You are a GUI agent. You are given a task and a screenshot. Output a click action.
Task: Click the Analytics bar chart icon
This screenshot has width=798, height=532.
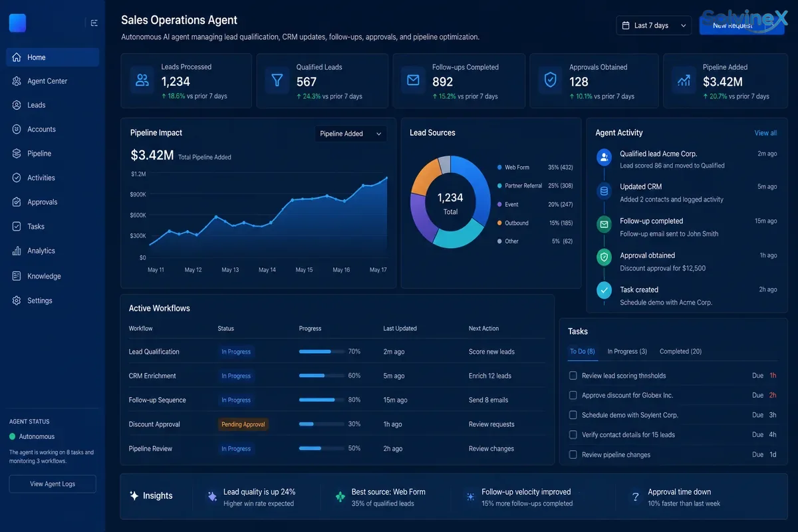click(17, 251)
